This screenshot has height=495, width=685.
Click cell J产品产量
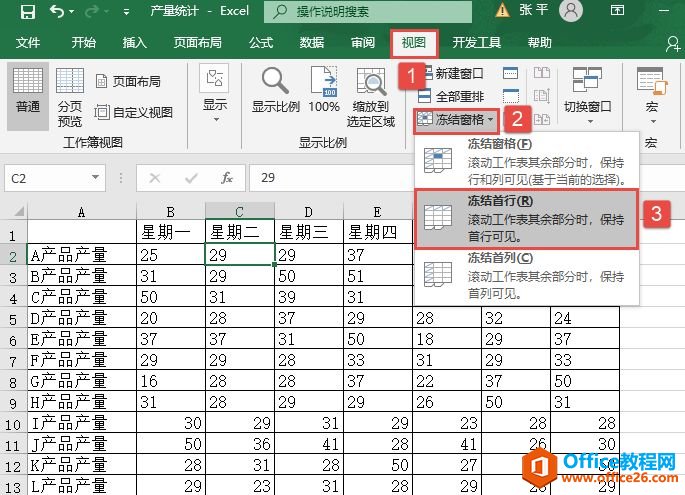coord(82,443)
